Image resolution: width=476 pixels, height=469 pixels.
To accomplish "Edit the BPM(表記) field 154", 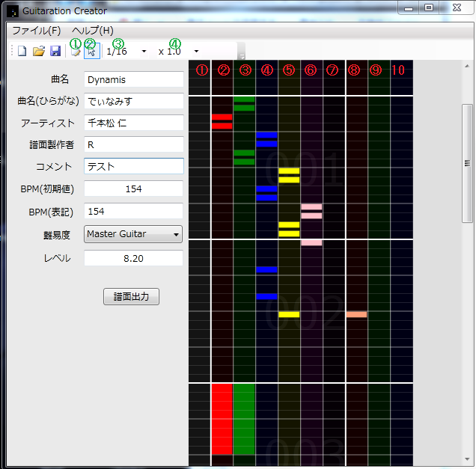I will (133, 211).
